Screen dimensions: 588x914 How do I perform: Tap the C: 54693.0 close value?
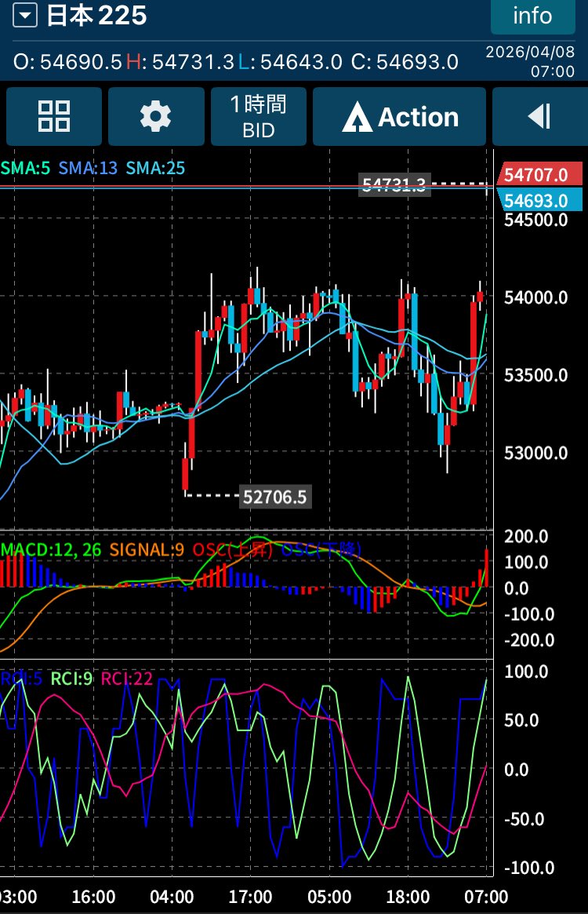[405, 62]
